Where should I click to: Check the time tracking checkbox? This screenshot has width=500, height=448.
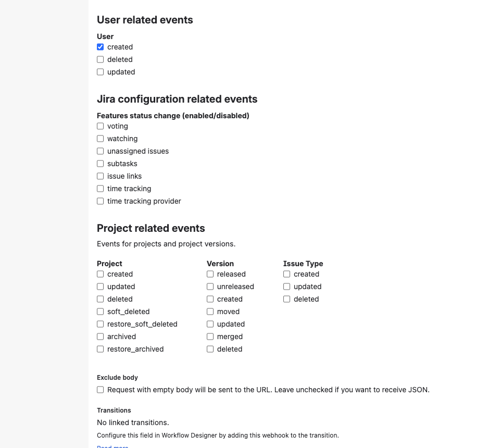100,189
